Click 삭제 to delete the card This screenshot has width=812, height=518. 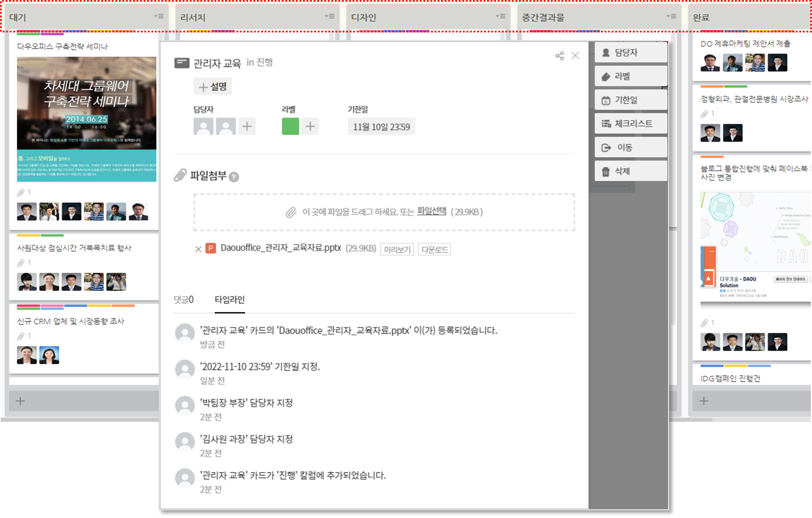[630, 171]
